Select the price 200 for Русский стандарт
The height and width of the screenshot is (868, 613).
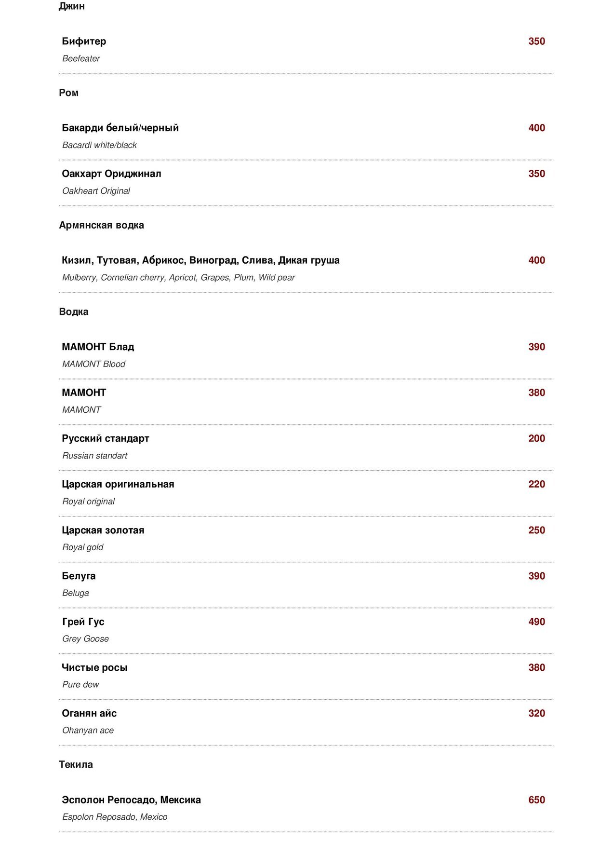click(x=536, y=438)
